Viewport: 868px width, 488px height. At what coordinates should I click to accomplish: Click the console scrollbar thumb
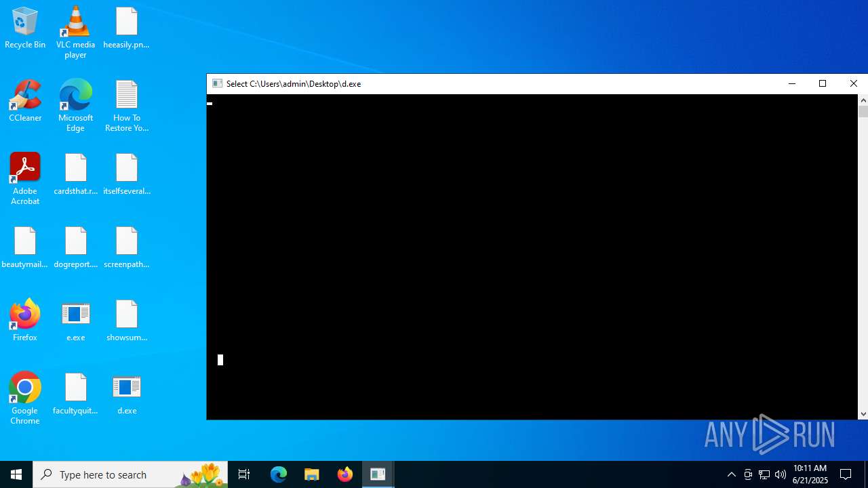pyautogui.click(x=863, y=112)
